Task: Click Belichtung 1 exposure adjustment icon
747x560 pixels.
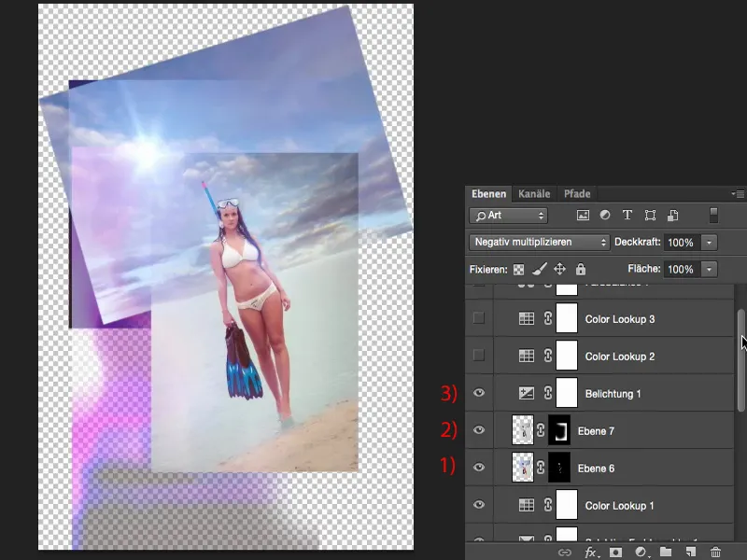Action: point(527,393)
